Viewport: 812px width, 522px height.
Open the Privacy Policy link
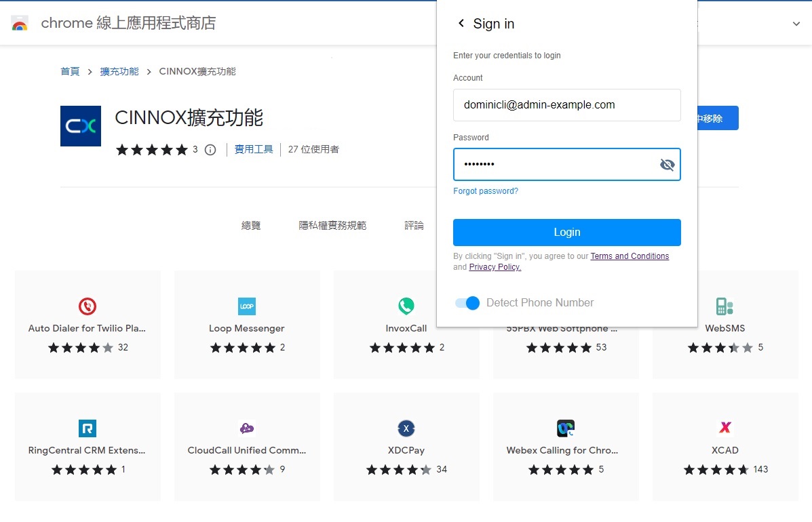point(495,267)
